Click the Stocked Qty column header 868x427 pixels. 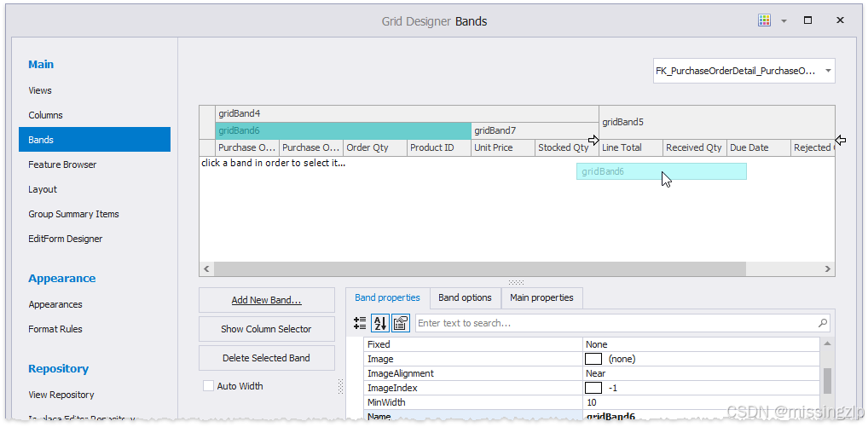click(x=567, y=147)
